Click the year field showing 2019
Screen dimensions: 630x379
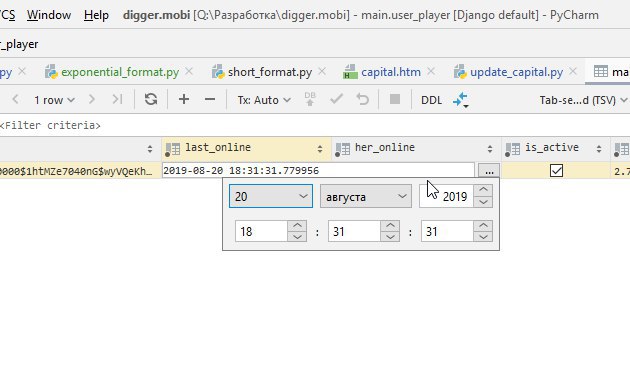coord(446,196)
